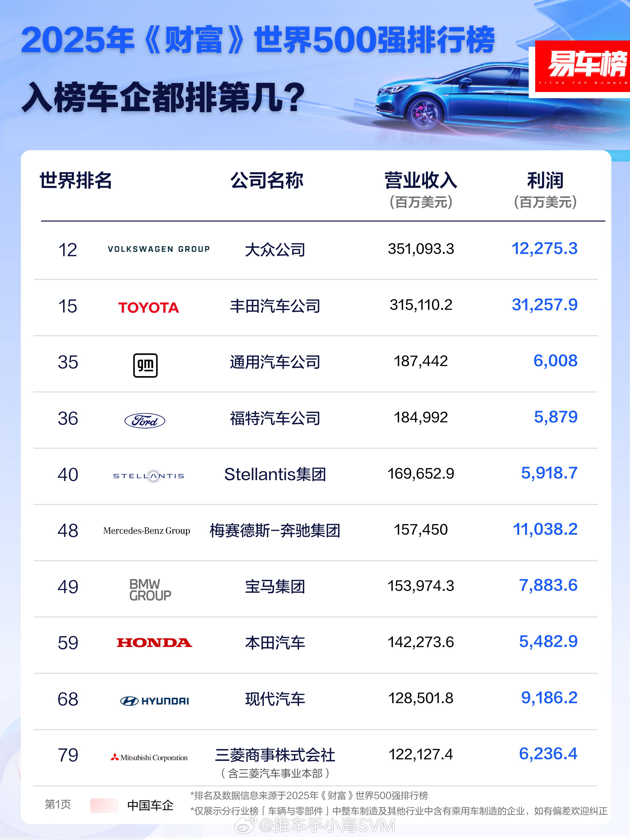
Task: Click the company name 现代汽车
Action: (x=275, y=699)
